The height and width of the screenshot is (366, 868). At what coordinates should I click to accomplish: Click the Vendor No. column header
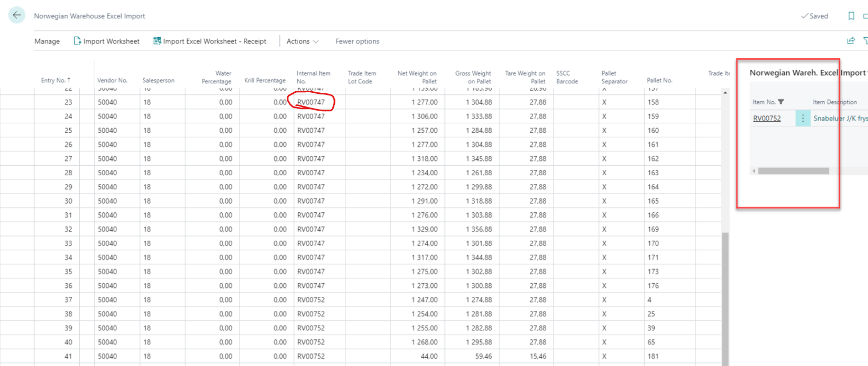112,80
